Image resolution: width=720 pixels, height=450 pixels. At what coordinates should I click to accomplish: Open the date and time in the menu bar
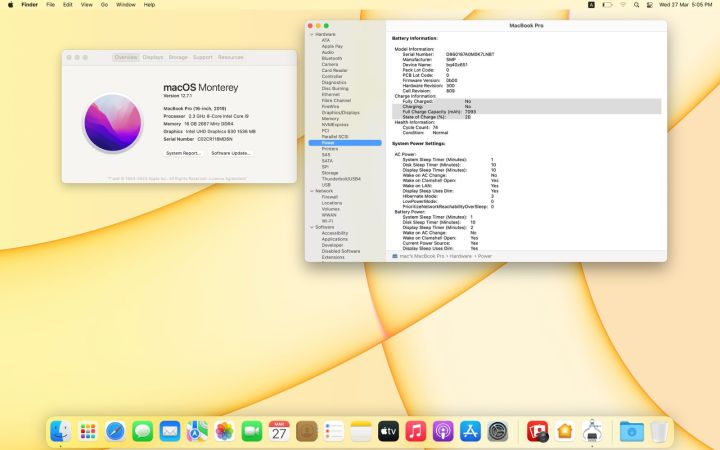686,5
